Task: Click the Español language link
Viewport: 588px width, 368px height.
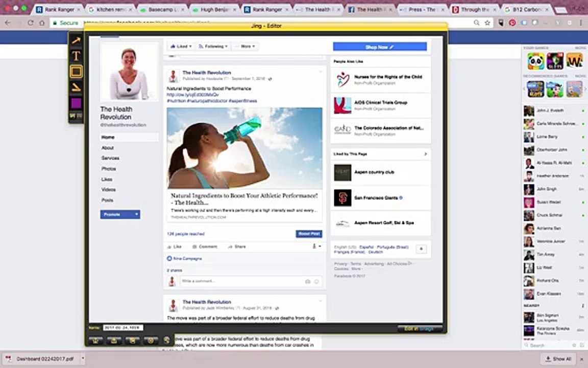Action: pyautogui.click(x=366, y=247)
